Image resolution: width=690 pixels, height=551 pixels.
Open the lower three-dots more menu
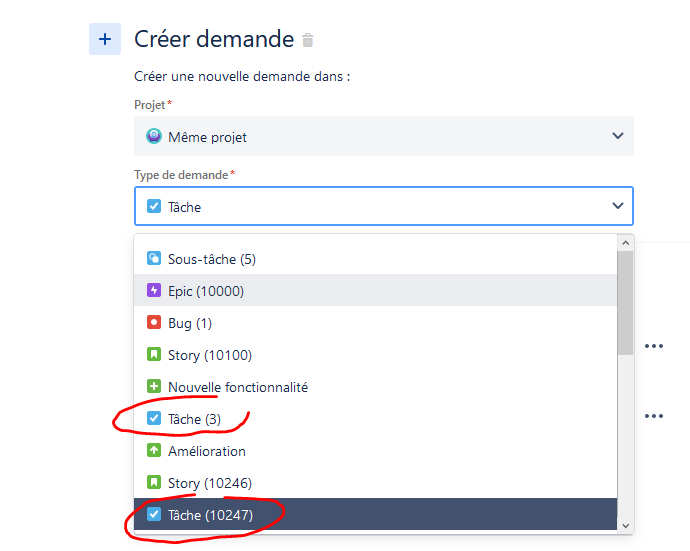pyautogui.click(x=653, y=416)
